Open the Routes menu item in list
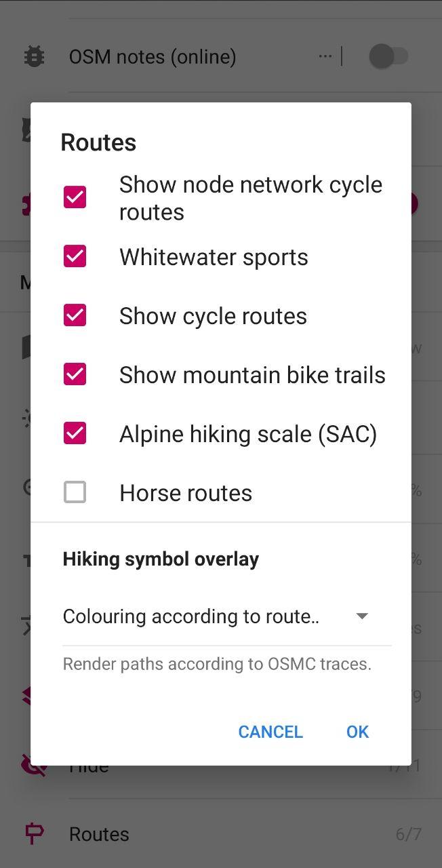This screenshot has width=442, height=868. 221,834
